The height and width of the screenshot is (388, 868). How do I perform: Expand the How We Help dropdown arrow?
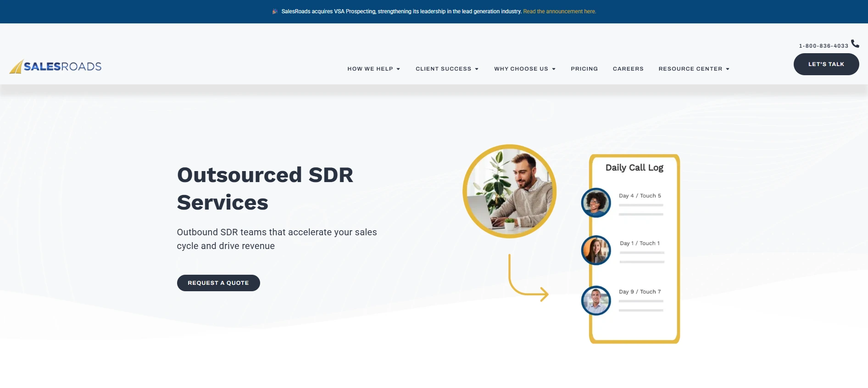[x=398, y=69]
